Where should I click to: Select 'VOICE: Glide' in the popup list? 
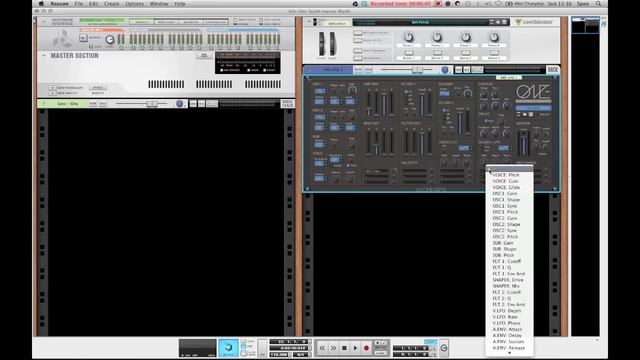pos(506,187)
